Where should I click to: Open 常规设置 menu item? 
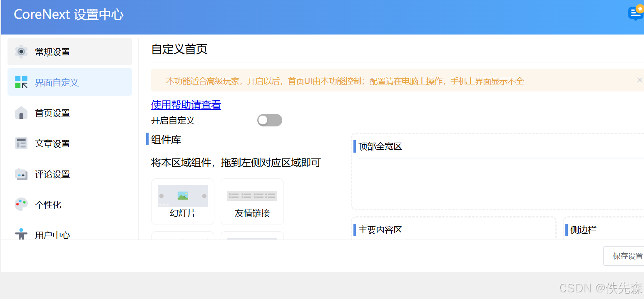point(70,52)
